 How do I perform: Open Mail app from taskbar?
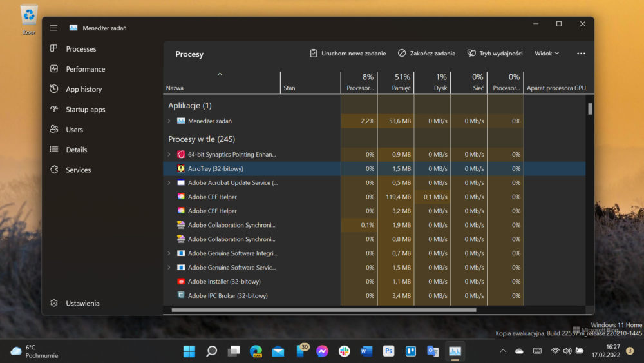pos(278,351)
